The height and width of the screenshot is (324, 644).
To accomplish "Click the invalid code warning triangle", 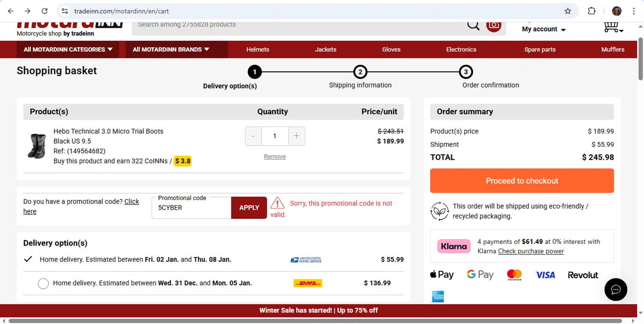I will coord(277,203).
